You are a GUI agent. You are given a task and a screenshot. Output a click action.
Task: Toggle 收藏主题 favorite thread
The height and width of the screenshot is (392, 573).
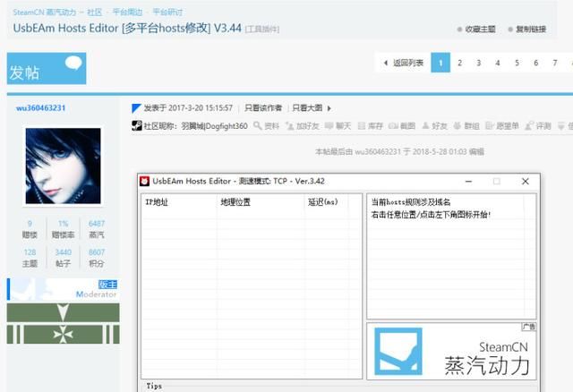coord(476,30)
